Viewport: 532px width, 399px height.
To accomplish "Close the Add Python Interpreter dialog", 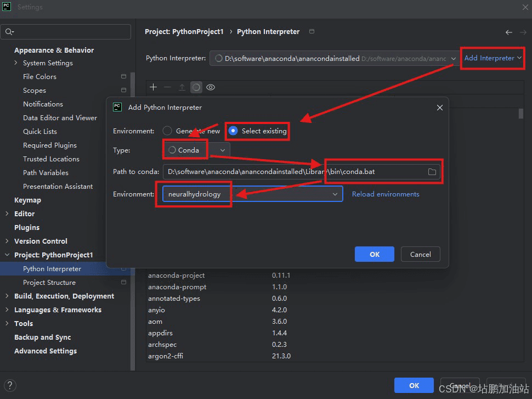I will (x=439, y=108).
